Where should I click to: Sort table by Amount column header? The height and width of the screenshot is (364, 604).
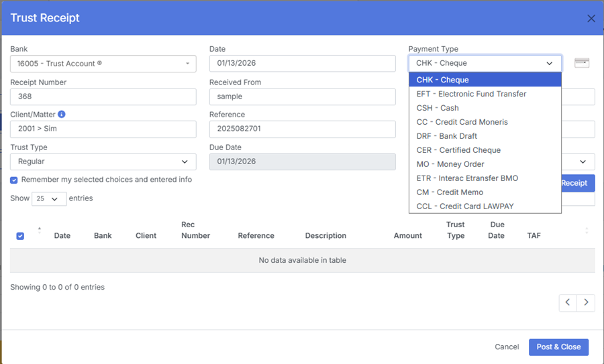(407, 236)
